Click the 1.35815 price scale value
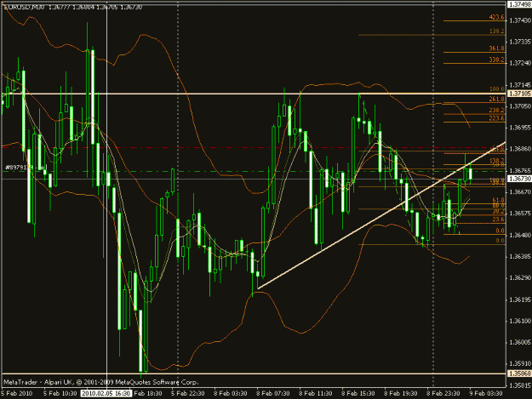 click(x=520, y=385)
